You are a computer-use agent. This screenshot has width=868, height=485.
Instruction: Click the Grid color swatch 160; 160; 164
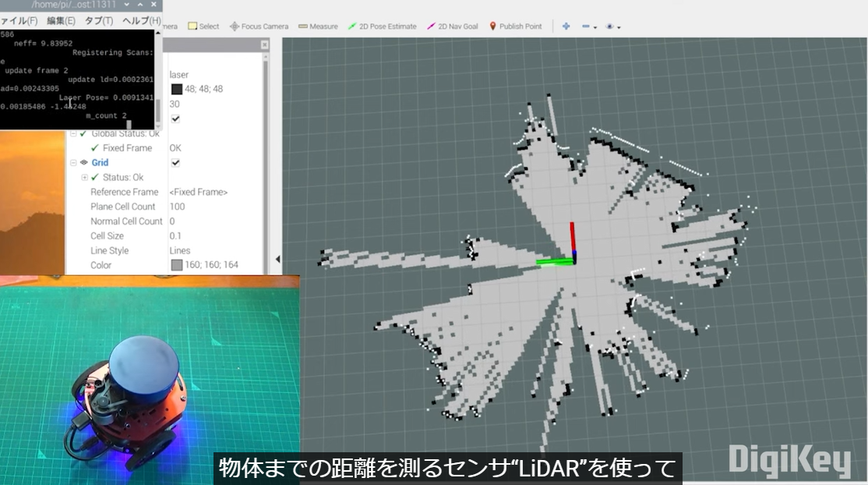coord(176,265)
